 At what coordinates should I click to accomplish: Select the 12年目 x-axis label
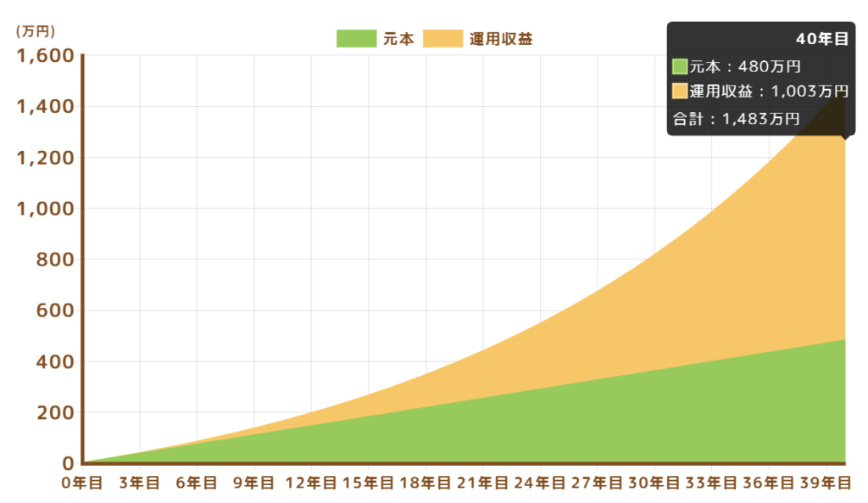[311, 483]
